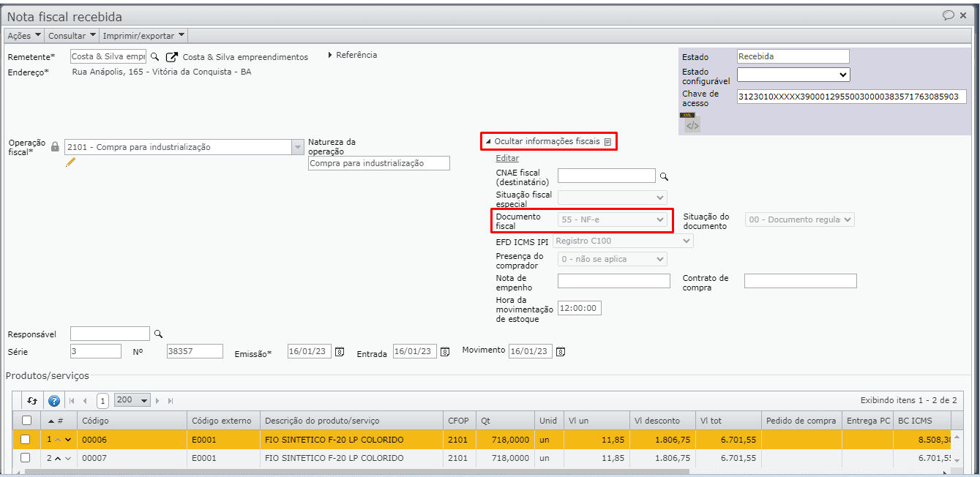Sort grid by Descrição do produto/serviço header

pyautogui.click(x=351, y=421)
